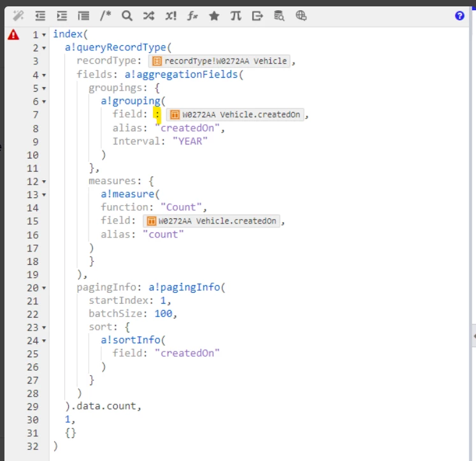Click the groupings: keyword on line 5
Screen dimensions: 476x461
[x=118, y=88]
